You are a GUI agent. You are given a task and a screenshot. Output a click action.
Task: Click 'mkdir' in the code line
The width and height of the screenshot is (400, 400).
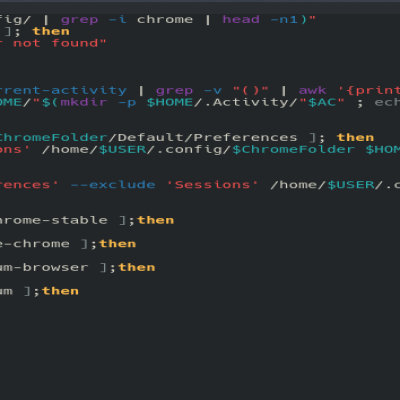84,102
